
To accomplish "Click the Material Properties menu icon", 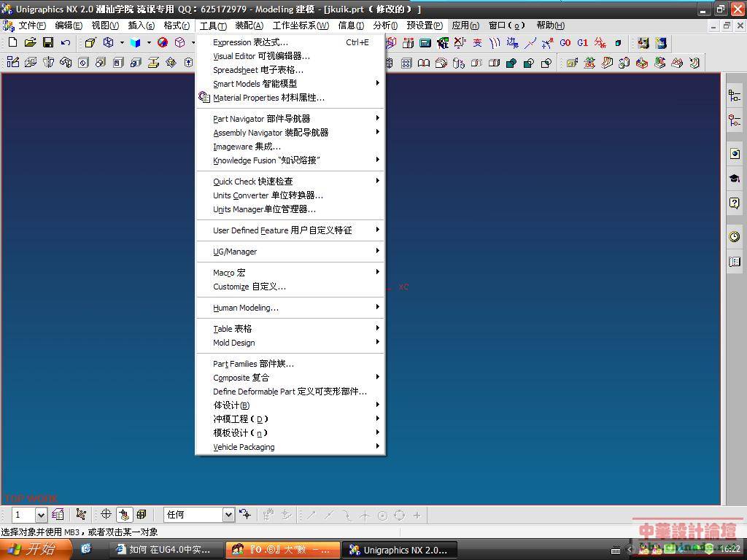I will [204, 97].
